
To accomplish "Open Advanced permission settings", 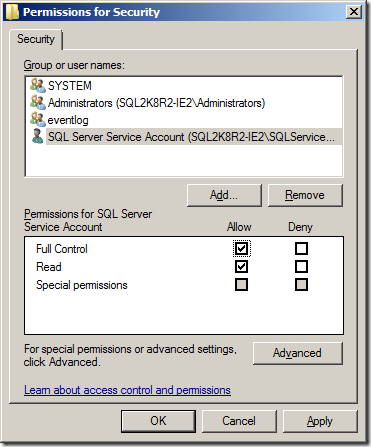I will click(297, 353).
